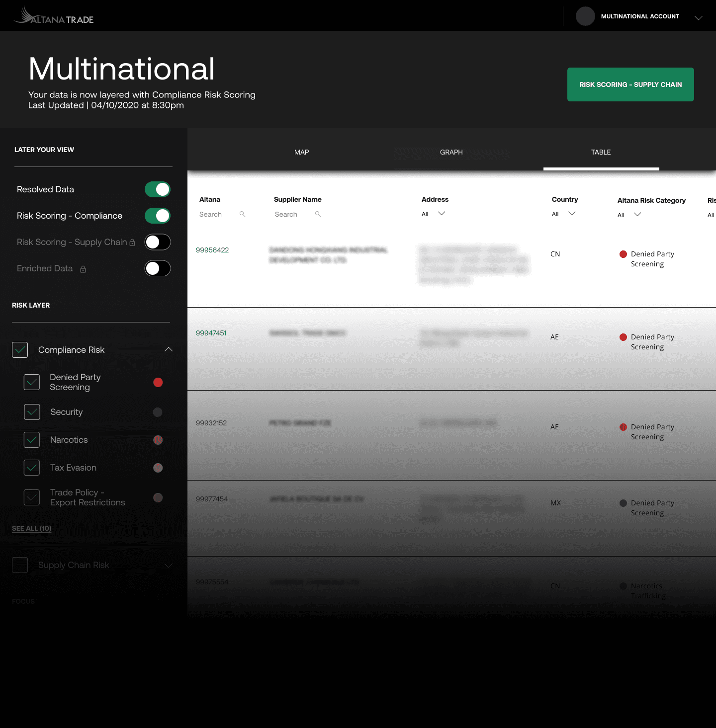Uncheck the Security checkbox
This screenshot has width=716, height=728.
coord(32,412)
